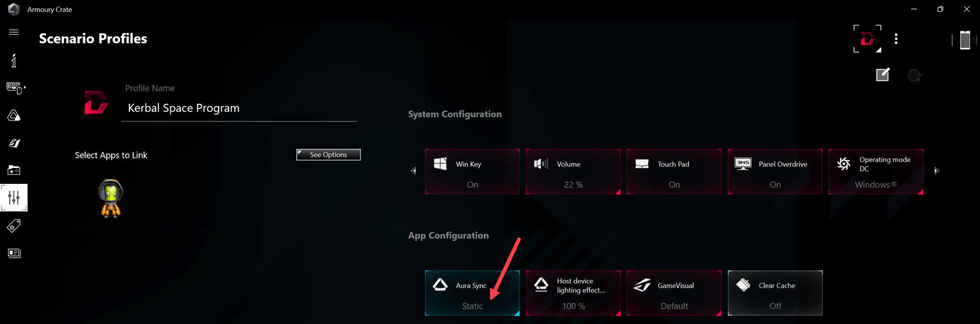This screenshot has width=980, height=324.
Task: Click the Profile Name text field
Action: click(x=239, y=108)
